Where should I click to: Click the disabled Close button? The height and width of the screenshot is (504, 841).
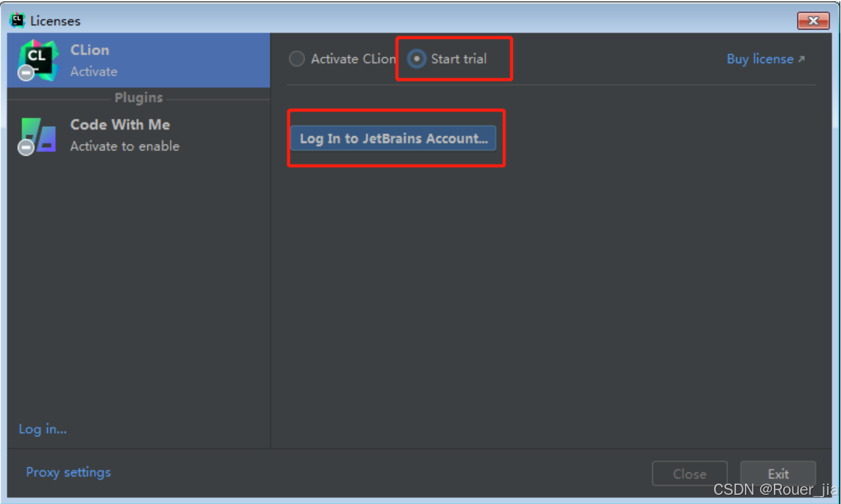tap(690, 474)
